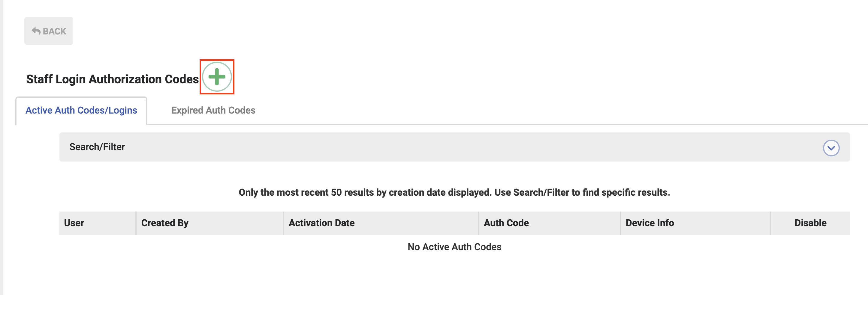Click the Disable column header

click(810, 223)
